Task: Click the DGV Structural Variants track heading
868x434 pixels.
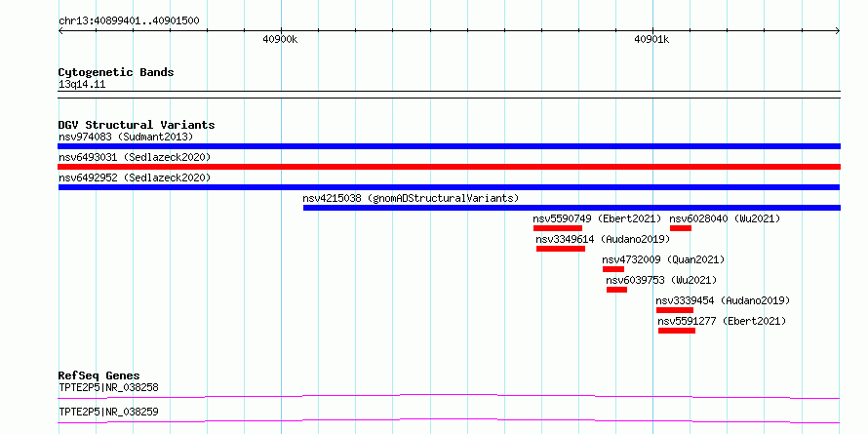Action: click(137, 125)
